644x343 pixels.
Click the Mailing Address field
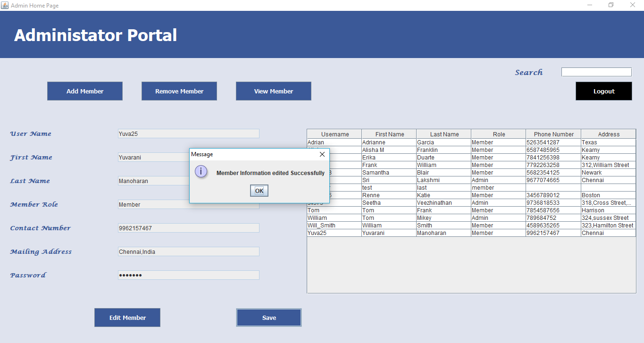point(189,251)
